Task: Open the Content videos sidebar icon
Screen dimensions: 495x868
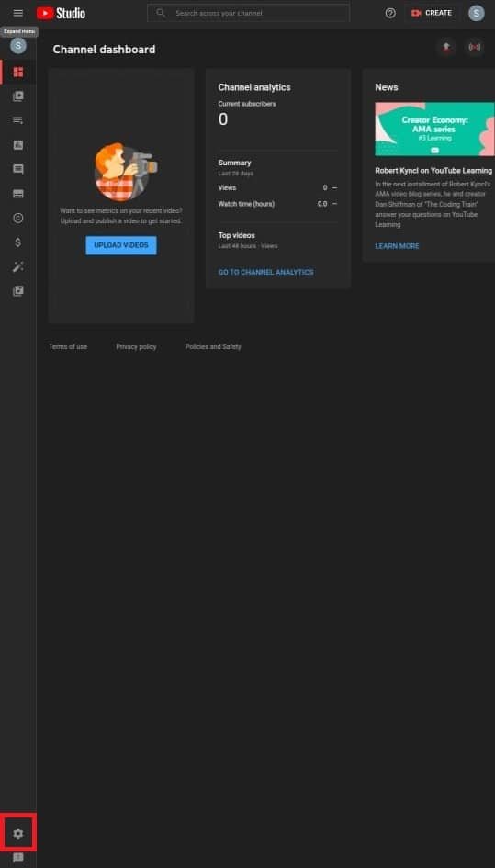Action: [18, 96]
